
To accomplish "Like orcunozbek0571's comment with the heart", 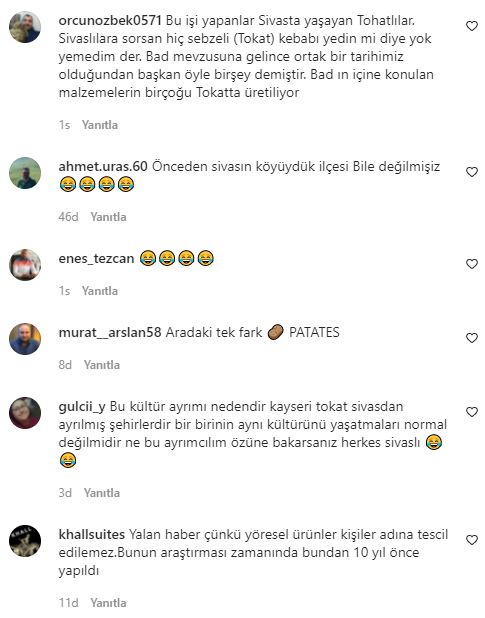I will click(472, 26).
